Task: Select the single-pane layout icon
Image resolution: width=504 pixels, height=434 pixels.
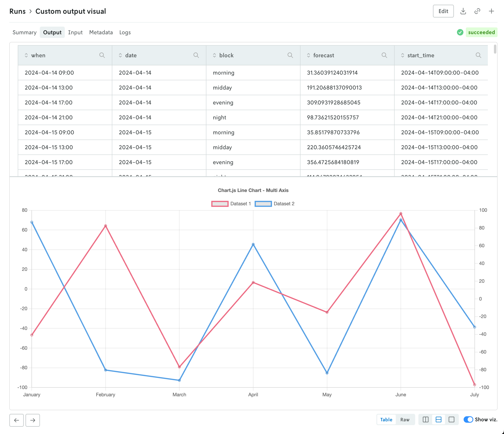Action: (x=451, y=419)
